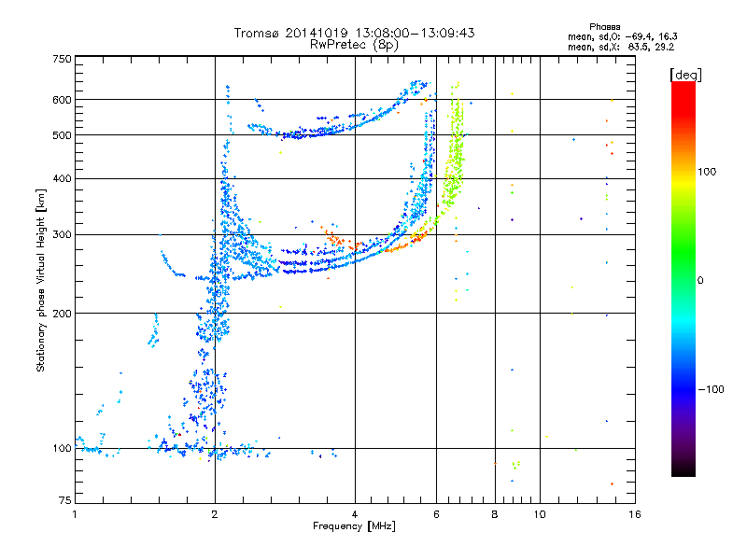Click the y-axis label '500'
The height and width of the screenshot is (560, 747).
(62, 135)
